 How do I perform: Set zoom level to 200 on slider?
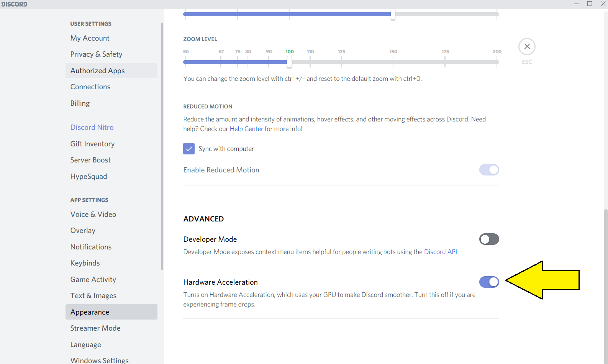[x=497, y=62]
